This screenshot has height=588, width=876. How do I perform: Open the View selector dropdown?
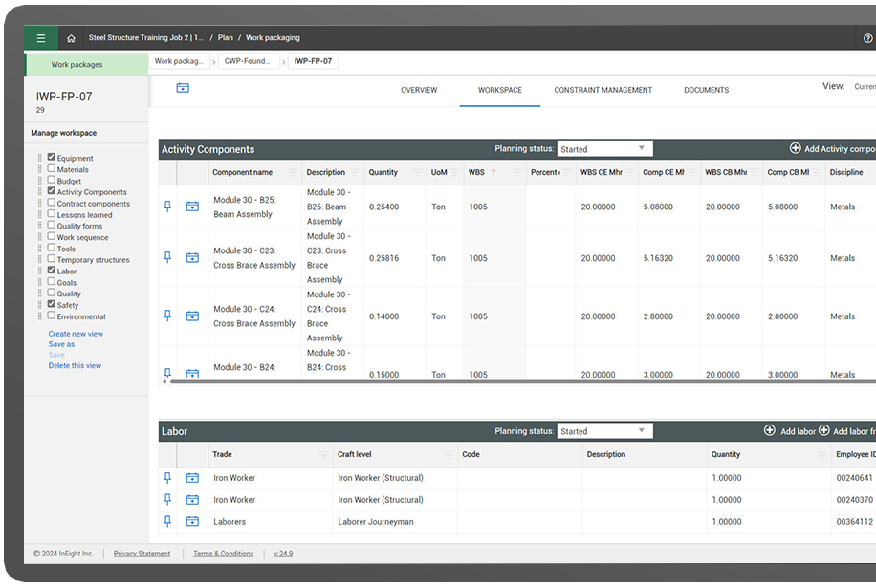[x=863, y=86]
